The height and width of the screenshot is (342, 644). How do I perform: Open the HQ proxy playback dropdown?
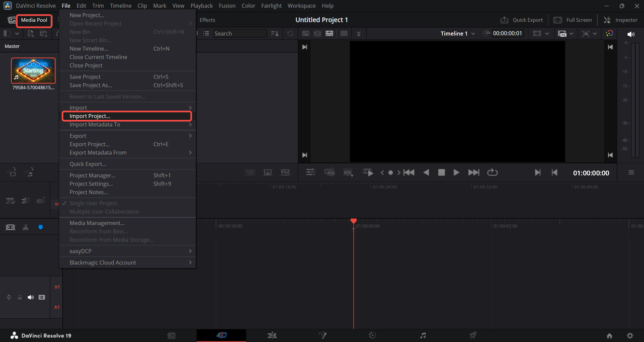(566, 34)
